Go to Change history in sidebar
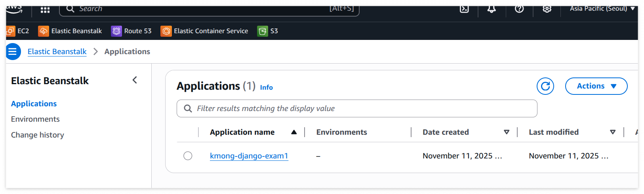The height and width of the screenshot is (194, 644). click(x=38, y=135)
